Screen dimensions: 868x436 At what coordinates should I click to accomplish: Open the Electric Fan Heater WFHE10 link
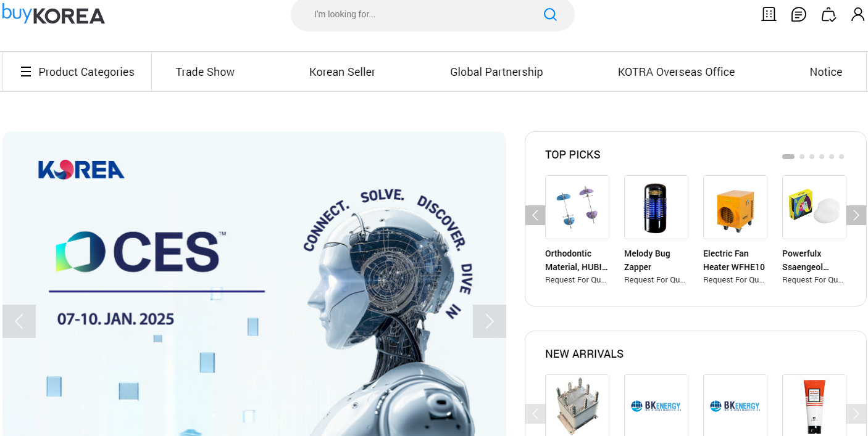point(734,260)
